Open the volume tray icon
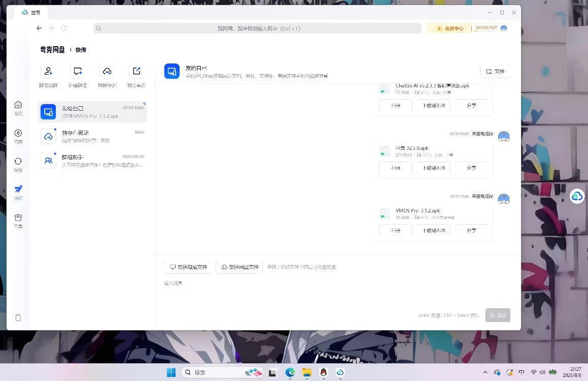 [x=542, y=372]
